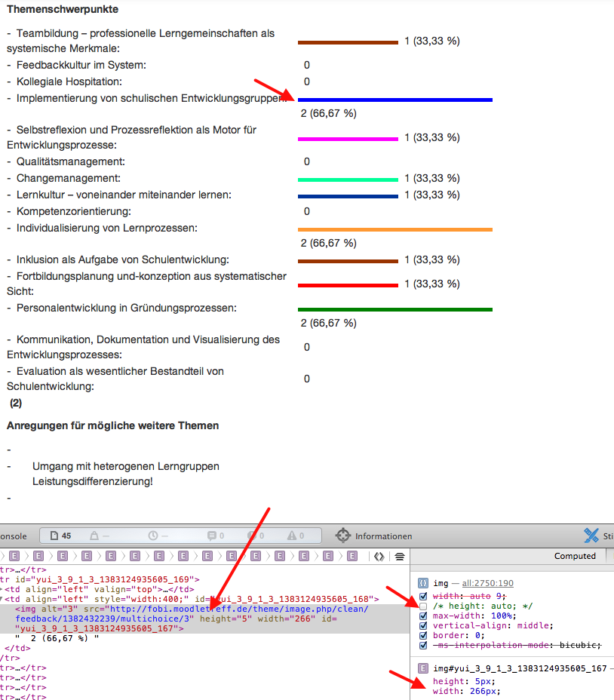The height and width of the screenshot is (700, 614).
Task: Click the 'Leistungsdifferenzierung!' text
Action: click(x=93, y=482)
